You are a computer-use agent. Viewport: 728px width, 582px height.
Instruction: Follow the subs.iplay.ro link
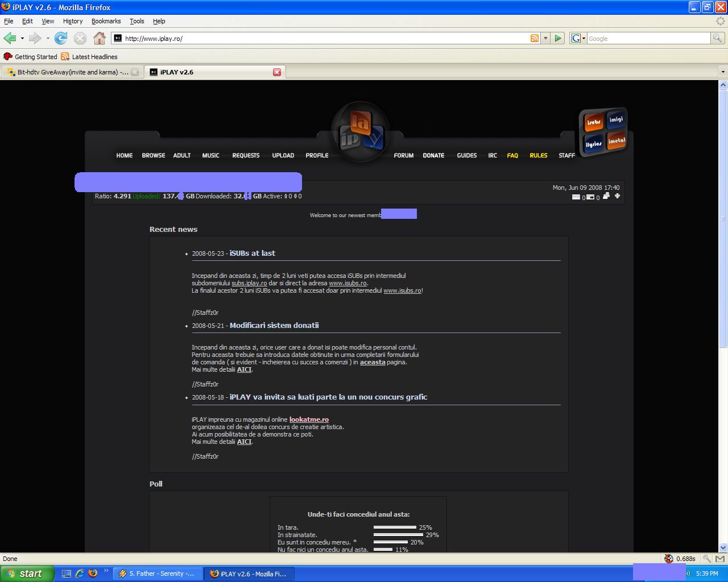tap(249, 283)
